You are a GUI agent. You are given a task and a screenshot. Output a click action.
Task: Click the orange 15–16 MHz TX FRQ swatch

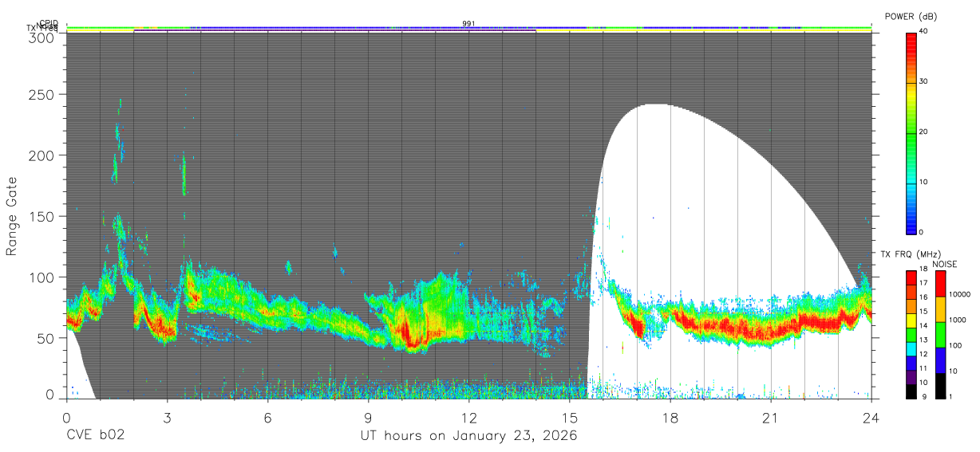pyautogui.click(x=911, y=307)
